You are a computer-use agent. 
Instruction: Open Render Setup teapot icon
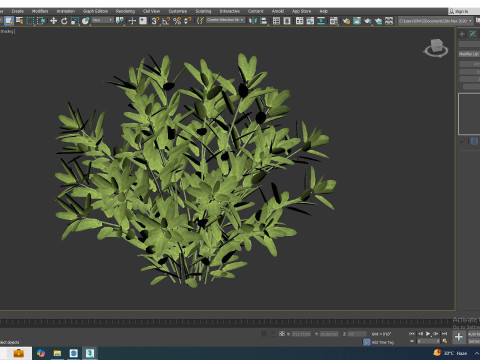click(346, 21)
